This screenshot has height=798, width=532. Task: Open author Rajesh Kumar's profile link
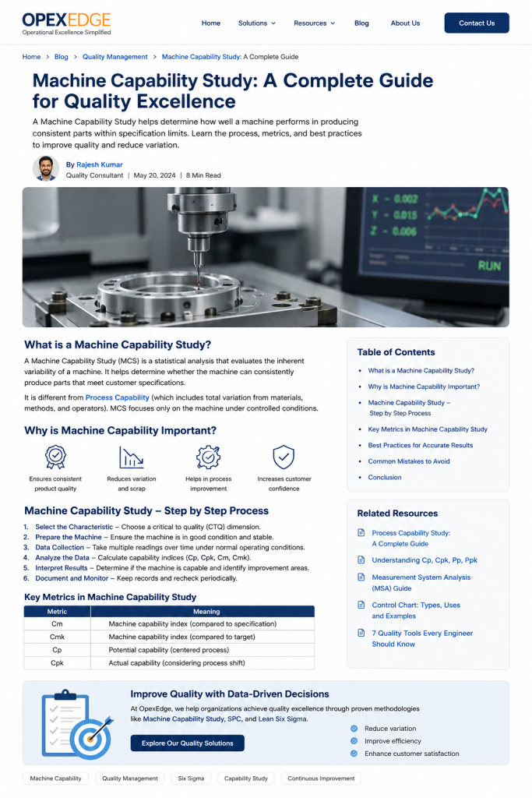(x=99, y=164)
